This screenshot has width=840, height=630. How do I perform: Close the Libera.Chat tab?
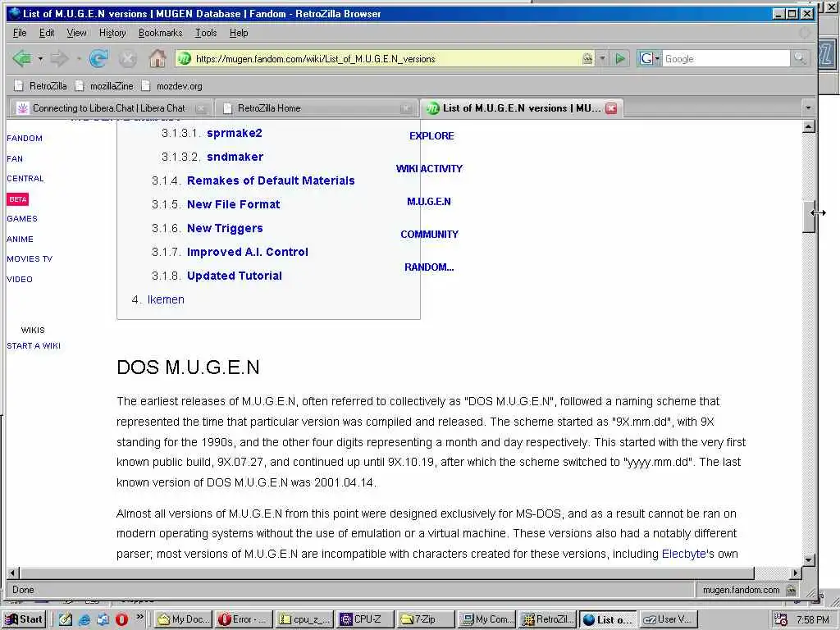pos(201,108)
